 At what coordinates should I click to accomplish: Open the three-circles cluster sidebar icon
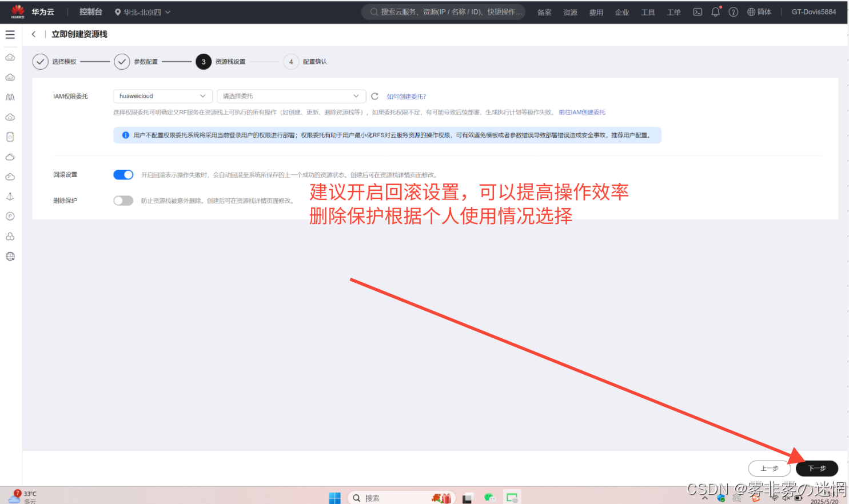10,237
